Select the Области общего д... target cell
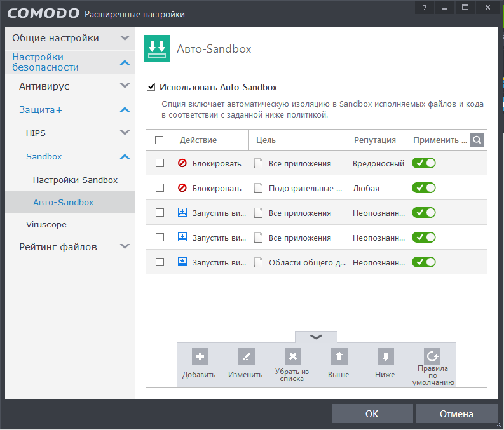This screenshot has width=504, height=430. click(307, 262)
